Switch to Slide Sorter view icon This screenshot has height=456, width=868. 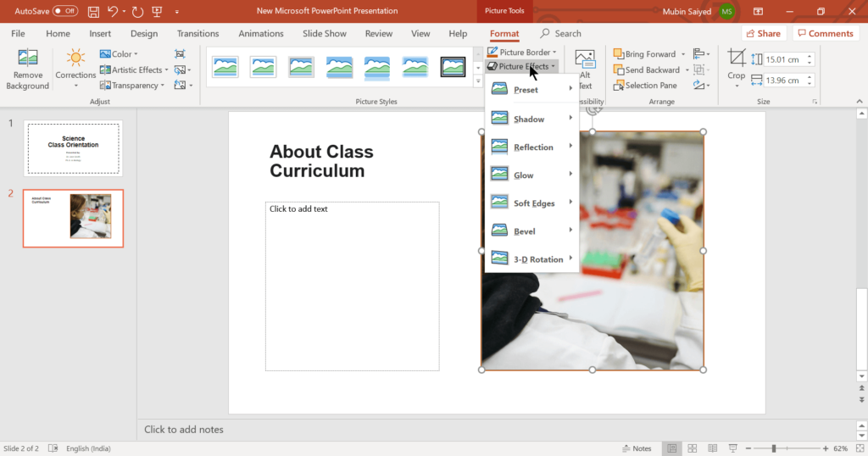pyautogui.click(x=693, y=448)
